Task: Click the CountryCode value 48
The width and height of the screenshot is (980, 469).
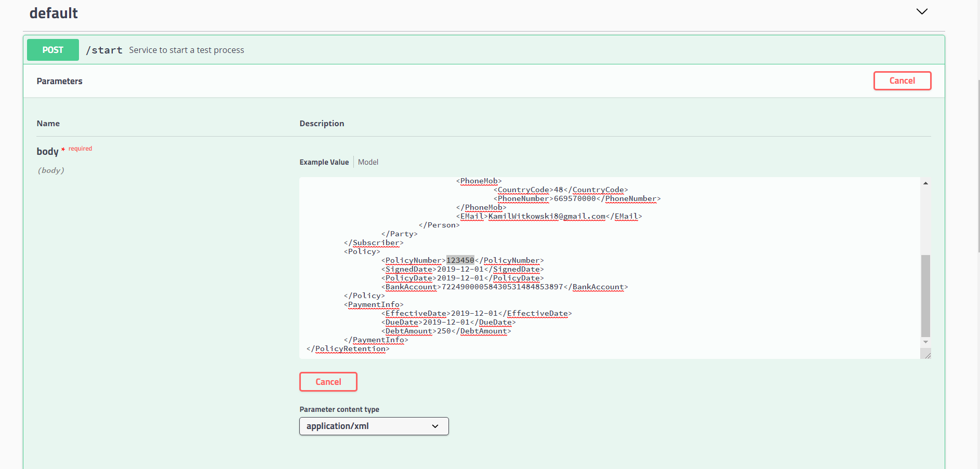Action: [559, 190]
